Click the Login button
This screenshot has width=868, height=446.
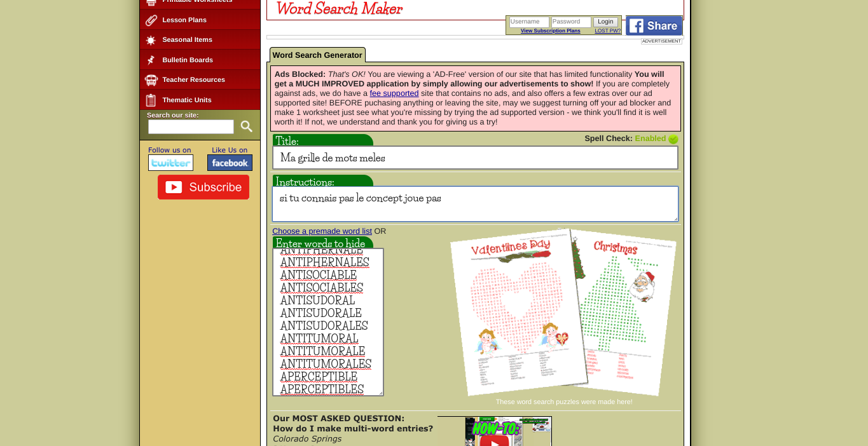[605, 22]
